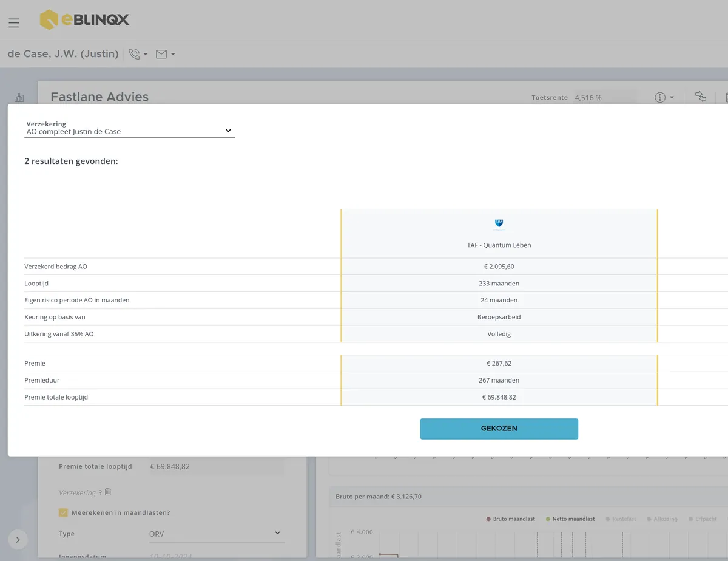
Task: Click the 'Keuring op basis van' row label
Action: 55,317
